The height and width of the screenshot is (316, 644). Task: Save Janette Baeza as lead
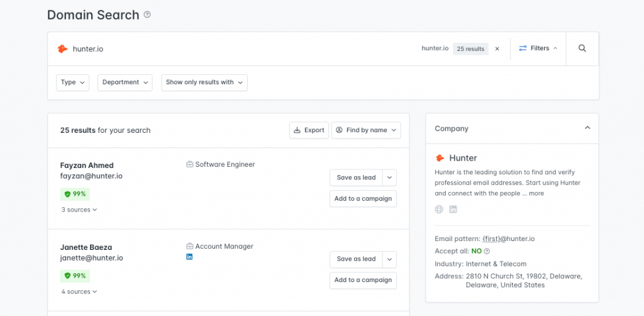[356, 259]
